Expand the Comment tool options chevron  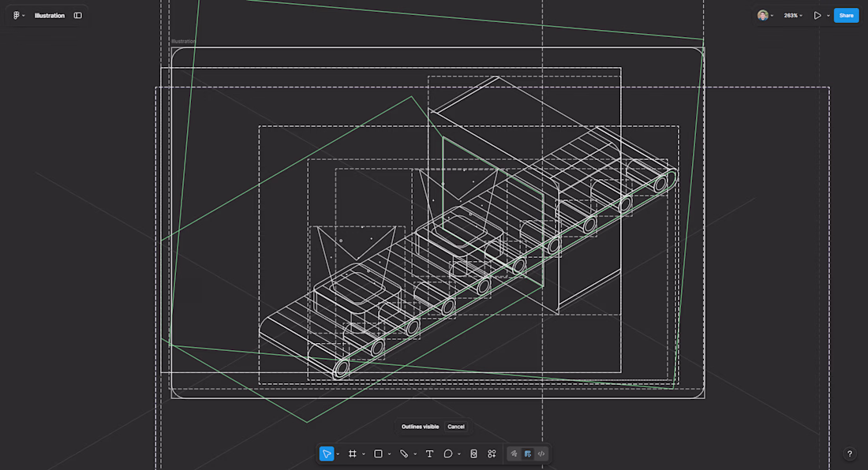459,454
